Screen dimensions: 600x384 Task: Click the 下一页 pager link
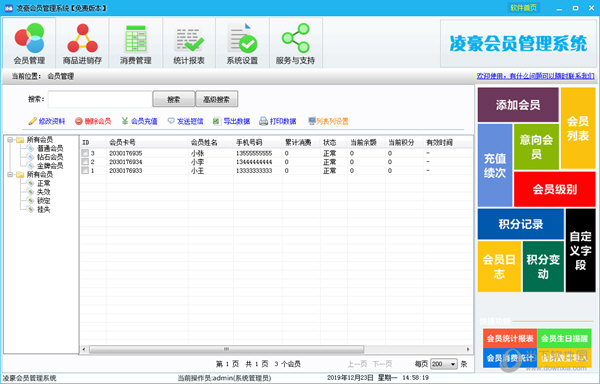[x=382, y=364]
